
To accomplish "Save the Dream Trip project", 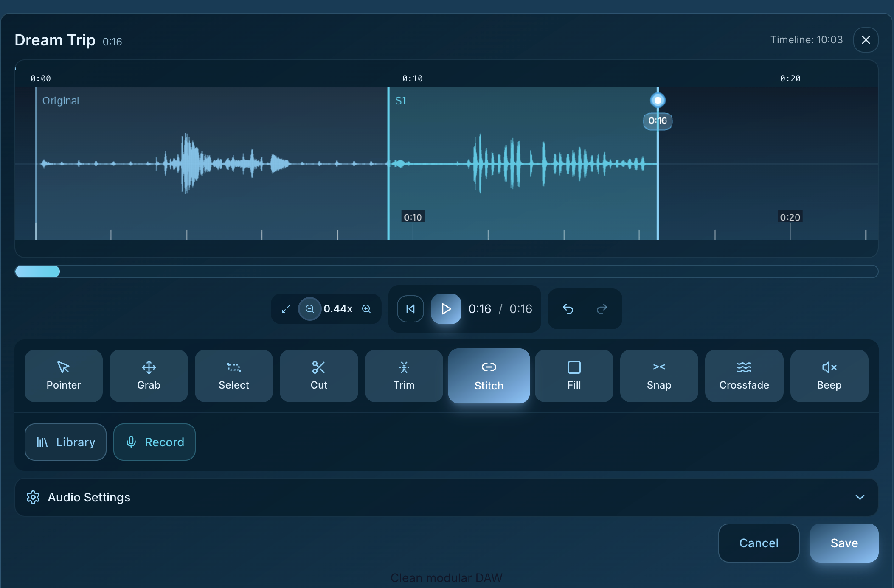I will [x=843, y=543].
